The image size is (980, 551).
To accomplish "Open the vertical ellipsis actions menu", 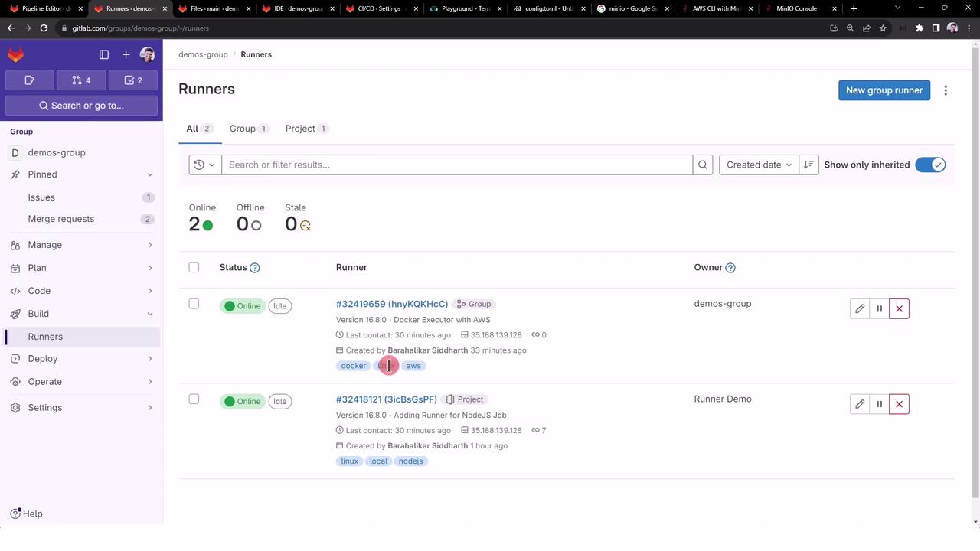I will (946, 90).
